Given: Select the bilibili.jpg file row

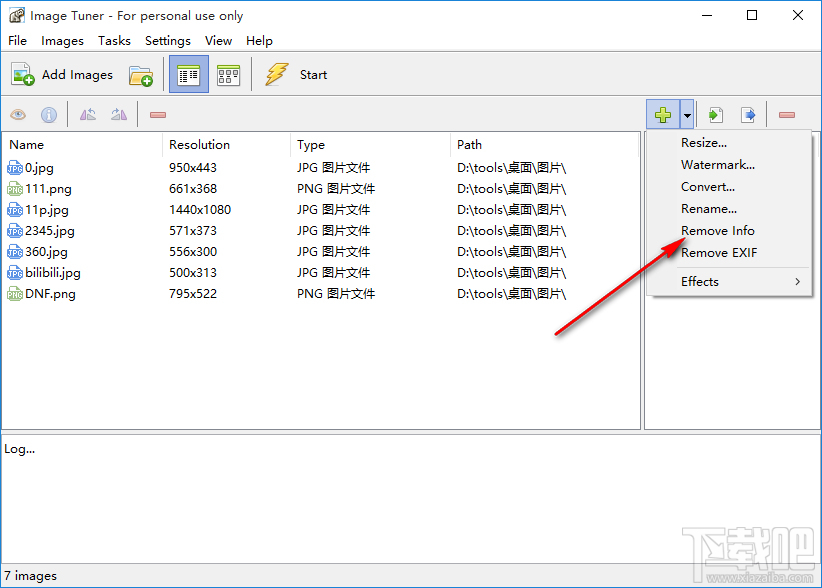Looking at the screenshot, I should (53, 273).
